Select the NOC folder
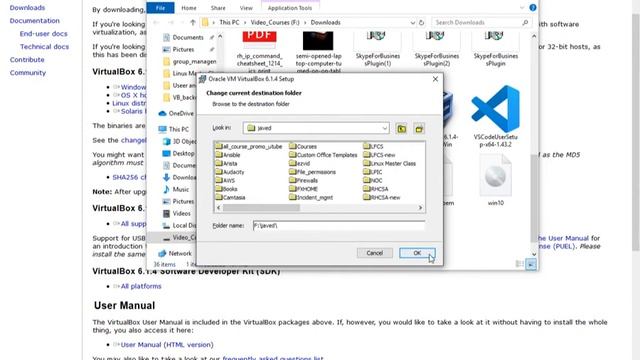 373,180
